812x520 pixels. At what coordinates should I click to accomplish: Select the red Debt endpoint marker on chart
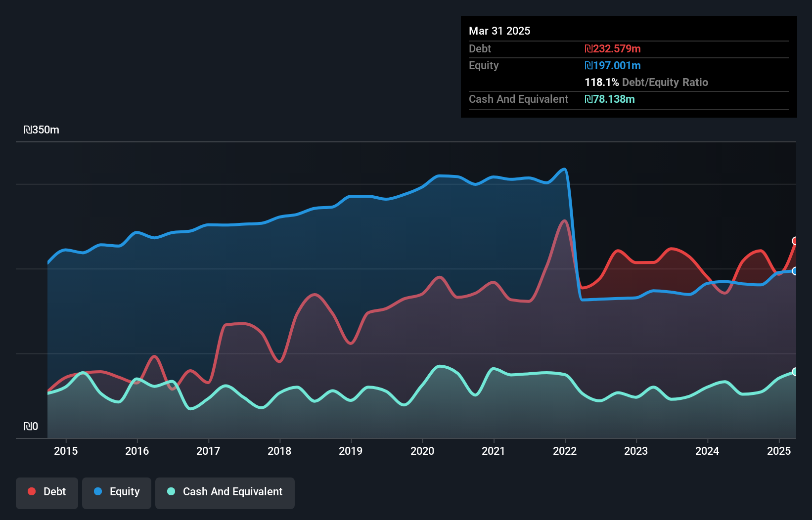click(795, 241)
